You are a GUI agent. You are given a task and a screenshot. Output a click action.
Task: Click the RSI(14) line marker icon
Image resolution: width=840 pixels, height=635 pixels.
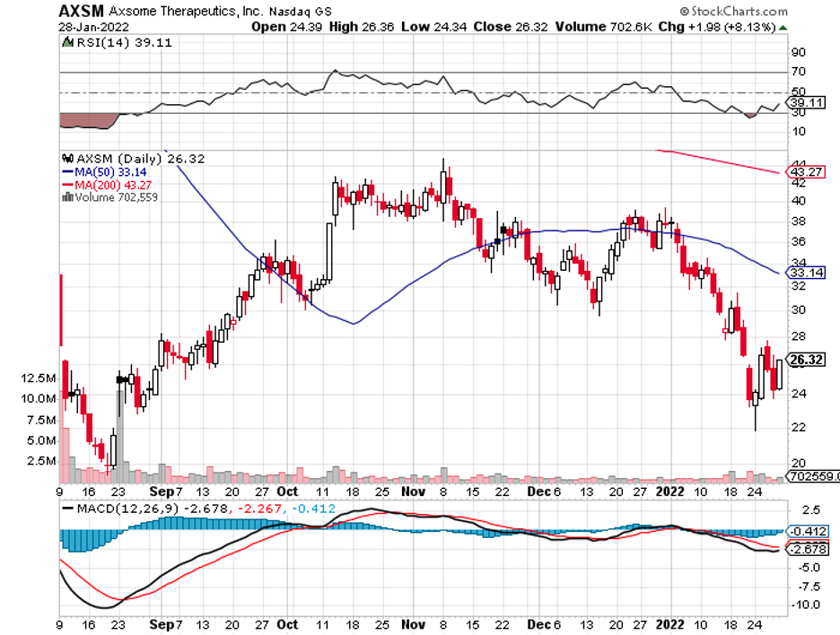pos(68,40)
